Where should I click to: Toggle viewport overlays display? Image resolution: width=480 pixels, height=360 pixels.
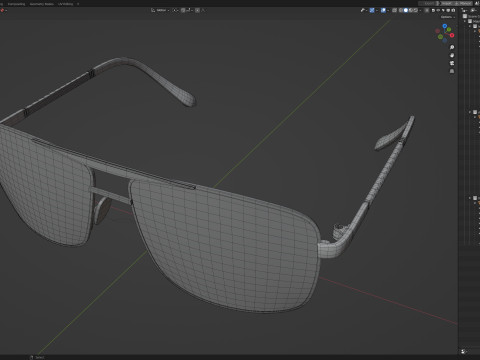click(383, 10)
